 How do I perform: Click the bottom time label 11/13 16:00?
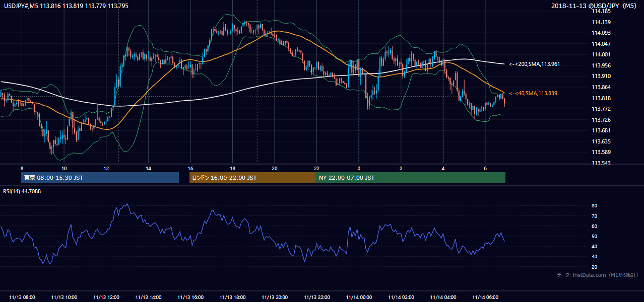pyautogui.click(x=190, y=297)
